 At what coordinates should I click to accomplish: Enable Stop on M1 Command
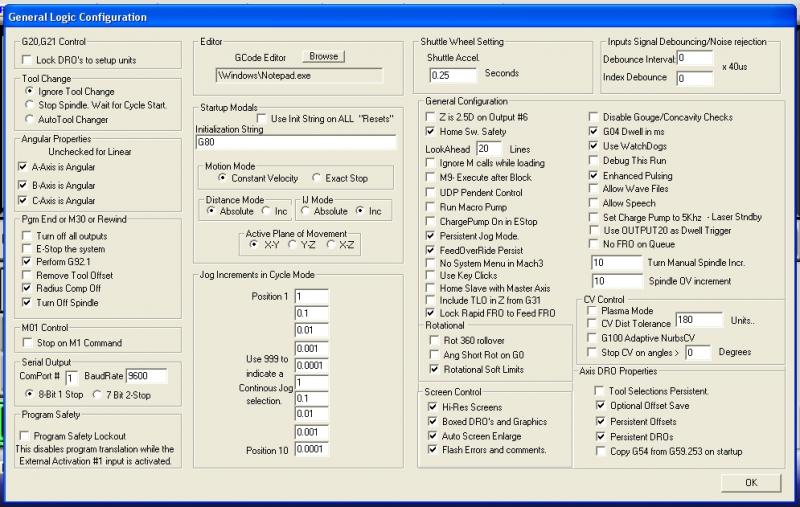pos(28,343)
